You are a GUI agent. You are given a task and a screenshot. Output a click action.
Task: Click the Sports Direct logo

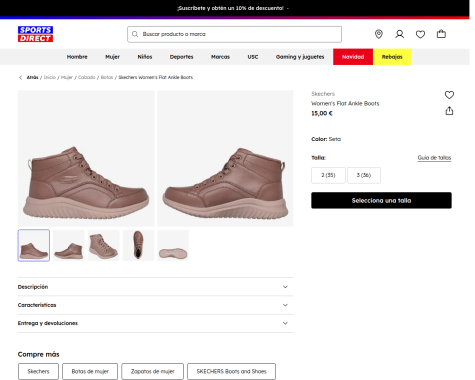point(35,34)
